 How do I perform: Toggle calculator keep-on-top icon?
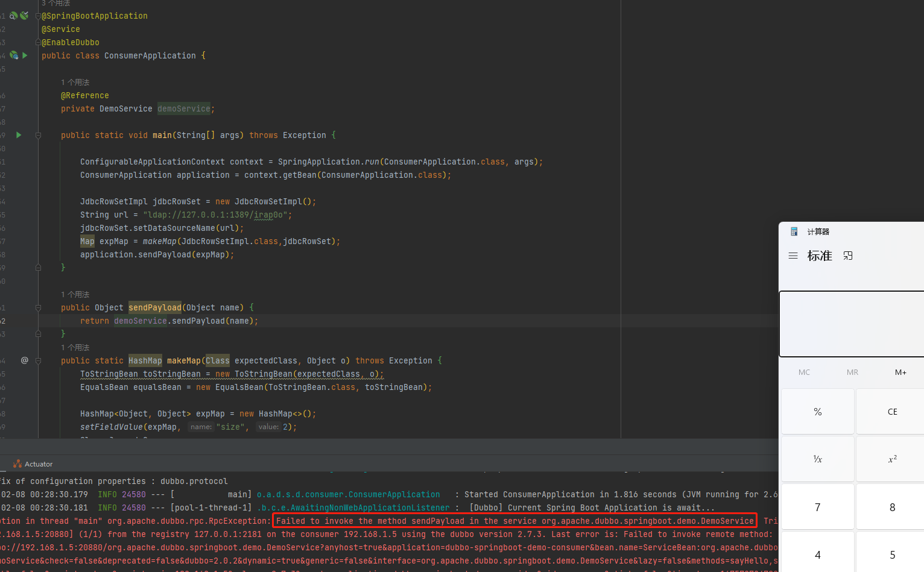click(848, 256)
